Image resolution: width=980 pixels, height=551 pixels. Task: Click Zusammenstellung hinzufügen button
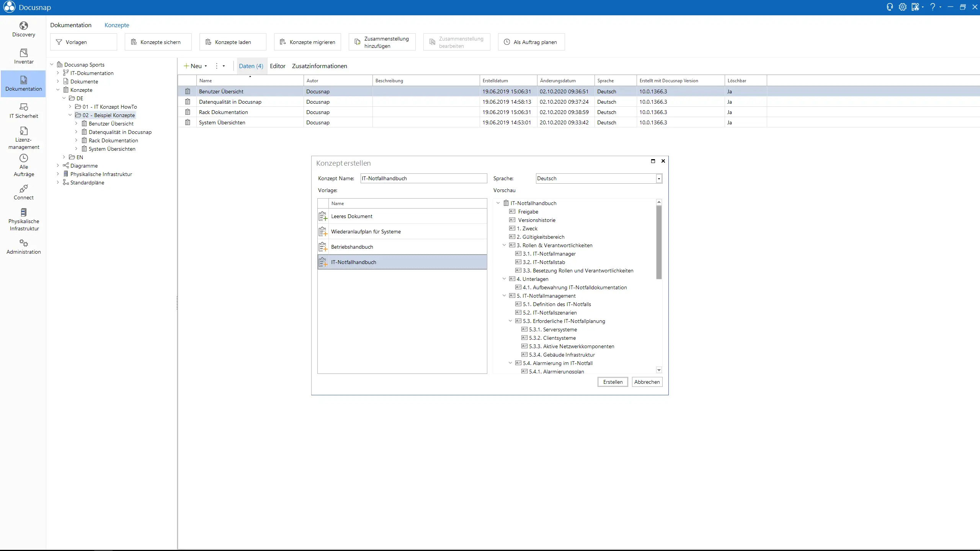point(382,42)
